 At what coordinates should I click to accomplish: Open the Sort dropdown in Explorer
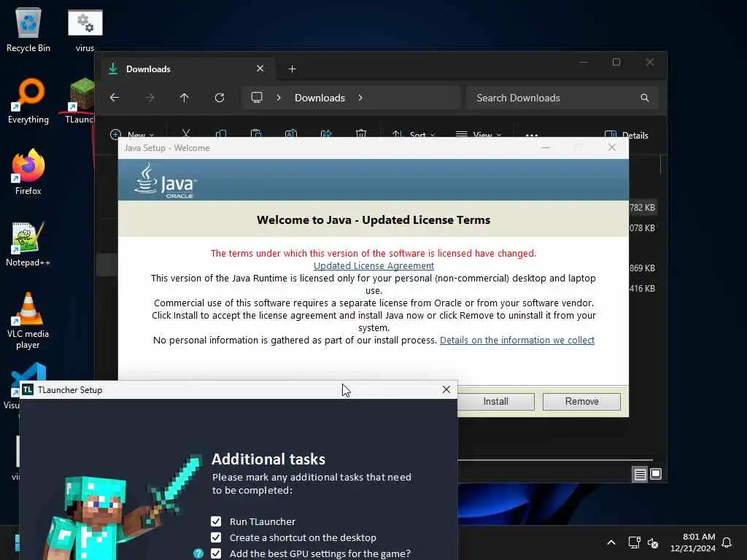click(413, 135)
